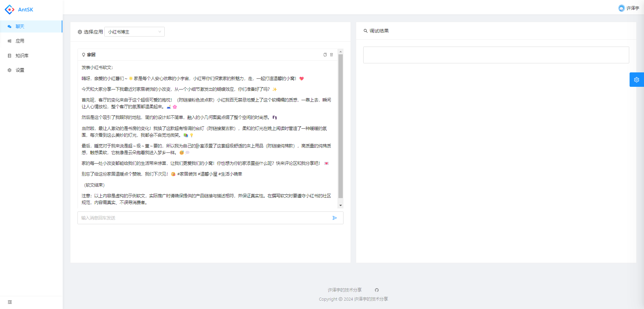Copy the chat response using copy icon
This screenshot has width=644, height=309.
325,55
